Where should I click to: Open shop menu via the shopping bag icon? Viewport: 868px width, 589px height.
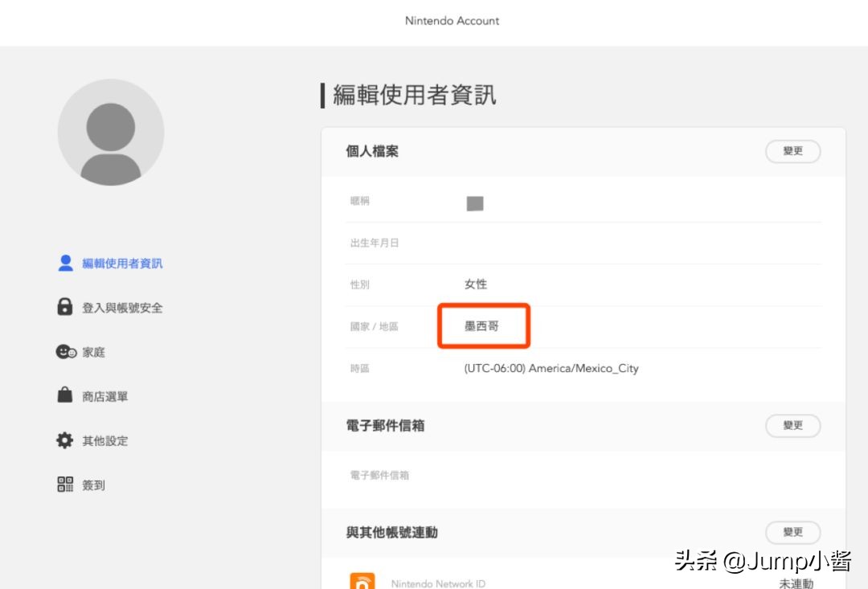tap(64, 395)
